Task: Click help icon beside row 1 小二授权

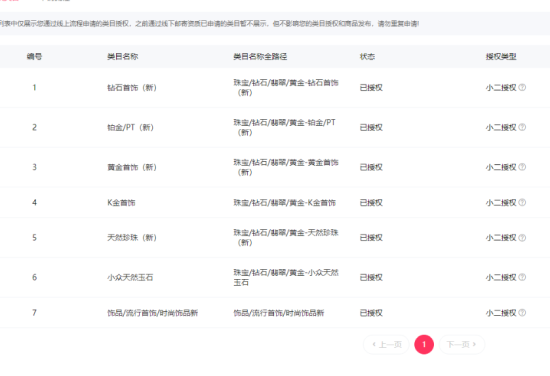Action: [x=522, y=87]
